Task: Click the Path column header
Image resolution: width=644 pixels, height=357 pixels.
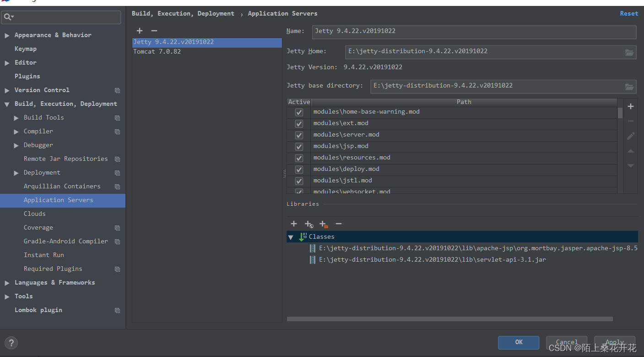Action: pos(464,102)
